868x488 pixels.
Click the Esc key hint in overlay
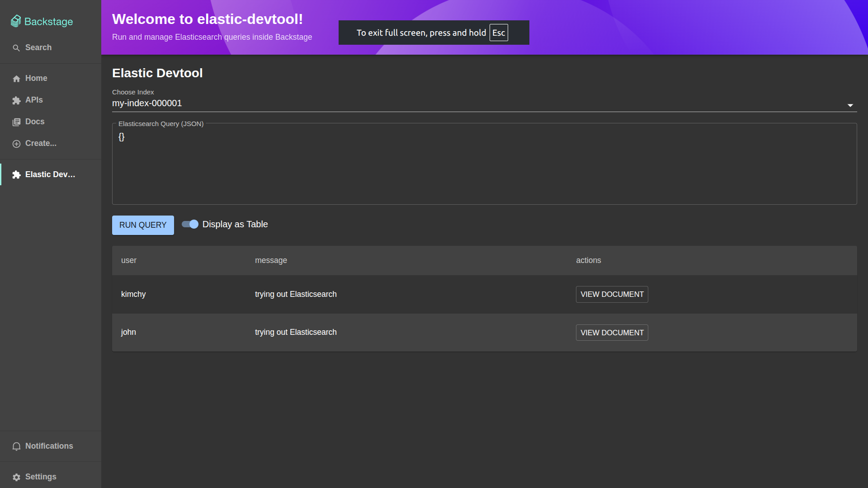499,33
